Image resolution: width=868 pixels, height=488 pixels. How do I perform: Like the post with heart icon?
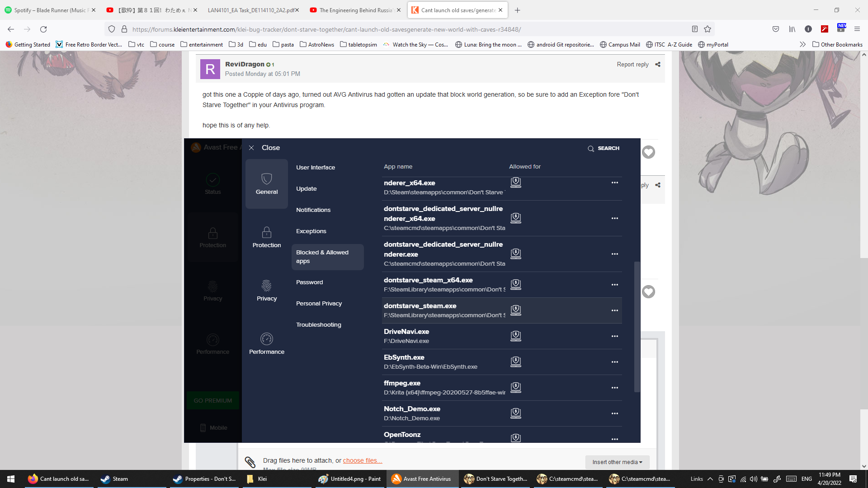648,152
